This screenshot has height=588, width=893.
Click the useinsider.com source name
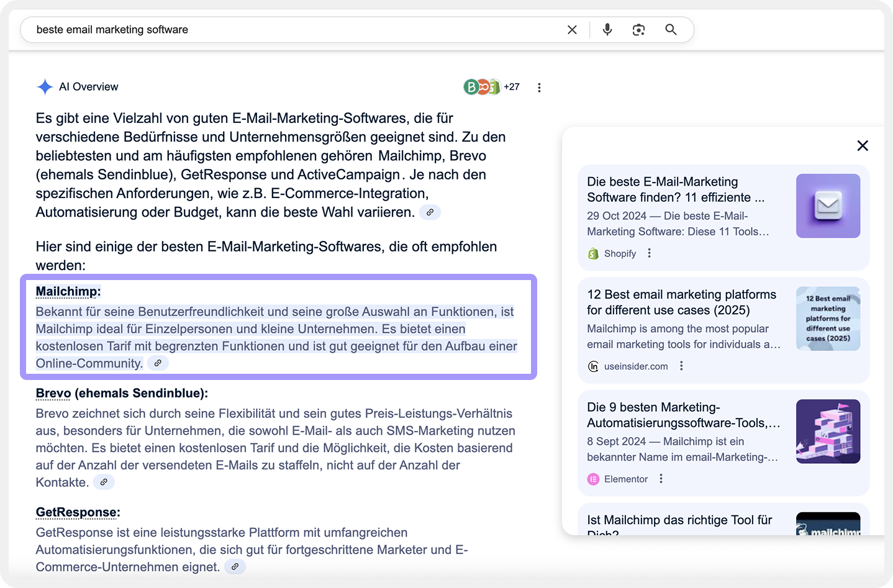(636, 366)
